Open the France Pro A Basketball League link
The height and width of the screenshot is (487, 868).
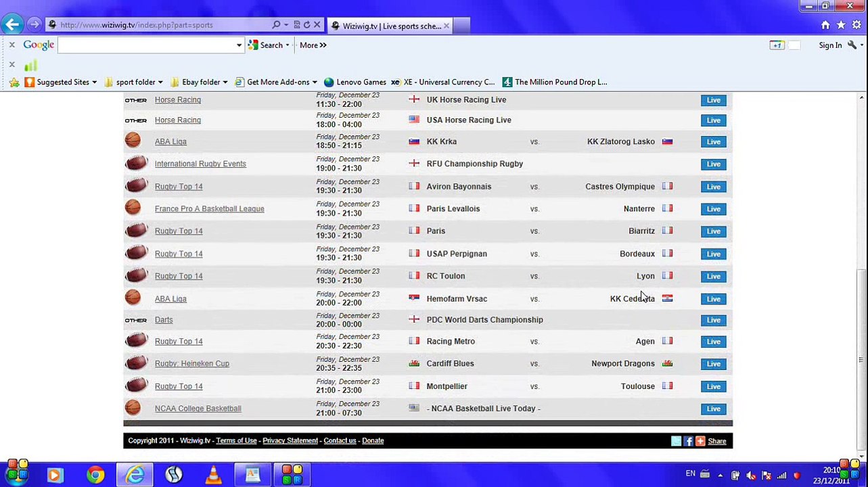[x=209, y=209]
